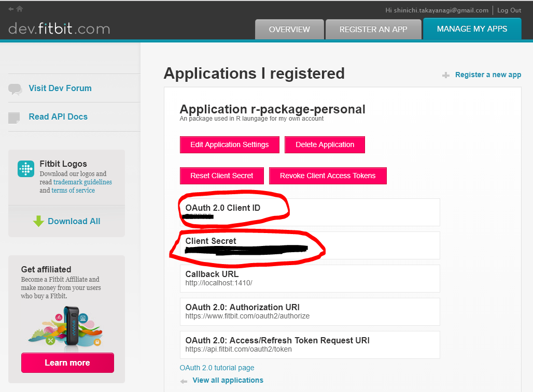
Task: Click the plus icon beside Register a new app
Action: click(446, 75)
